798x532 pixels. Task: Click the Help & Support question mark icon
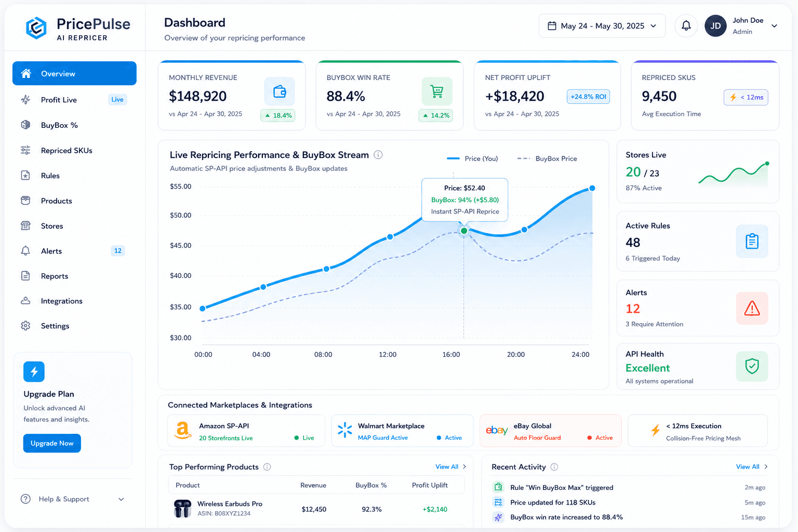click(x=25, y=499)
